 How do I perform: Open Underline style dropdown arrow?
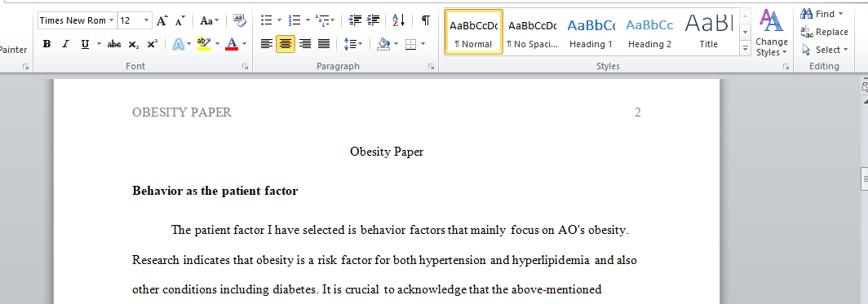click(99, 44)
